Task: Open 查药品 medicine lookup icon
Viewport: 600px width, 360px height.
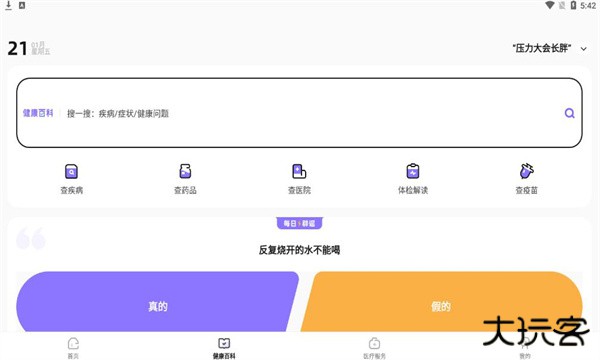Action: 185,171
